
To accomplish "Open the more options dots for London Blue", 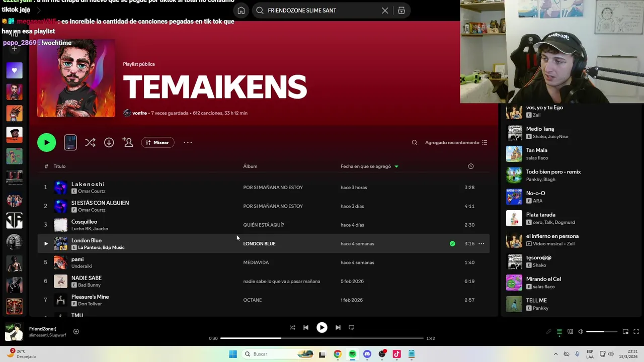I will pos(481,244).
